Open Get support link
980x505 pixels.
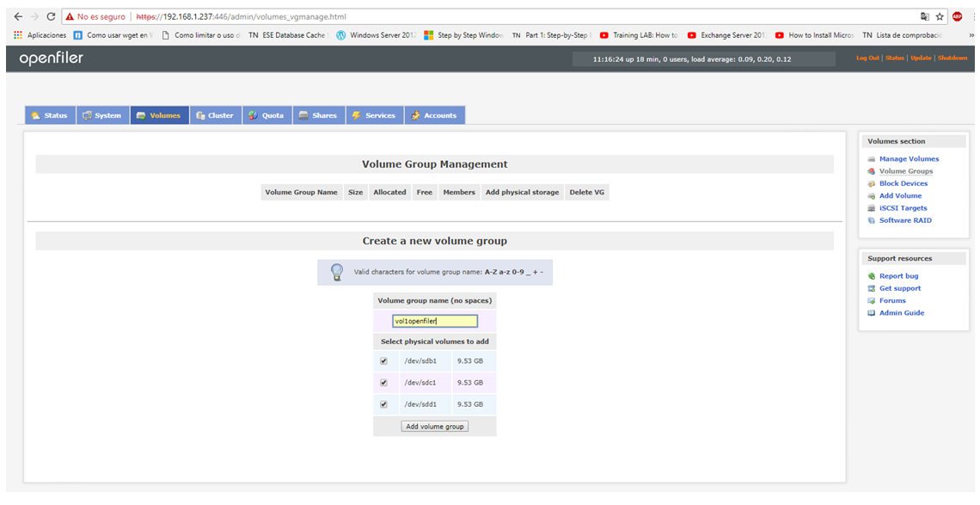click(900, 288)
